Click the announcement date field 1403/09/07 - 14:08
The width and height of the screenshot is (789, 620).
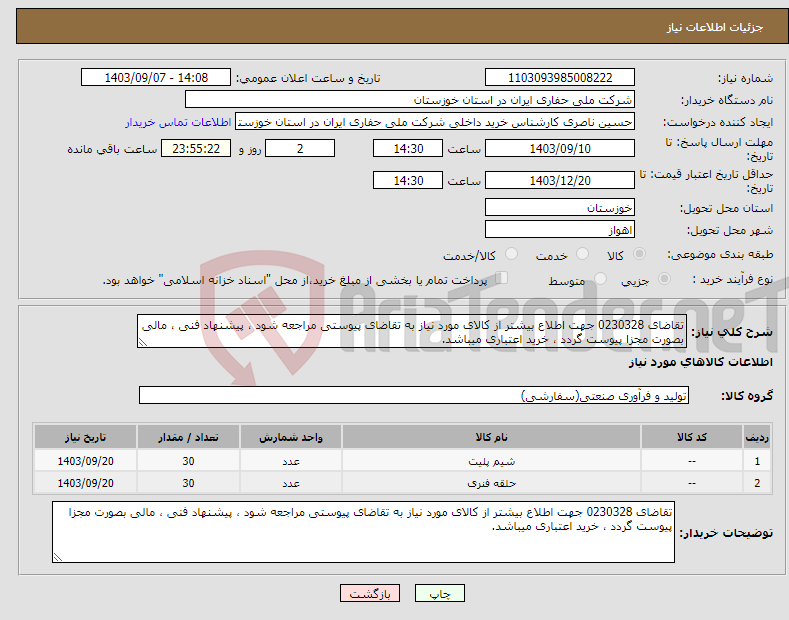coord(156,78)
